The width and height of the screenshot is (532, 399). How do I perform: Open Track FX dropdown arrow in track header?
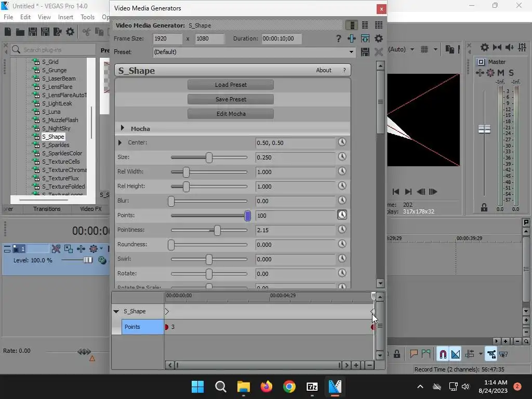tap(101, 249)
